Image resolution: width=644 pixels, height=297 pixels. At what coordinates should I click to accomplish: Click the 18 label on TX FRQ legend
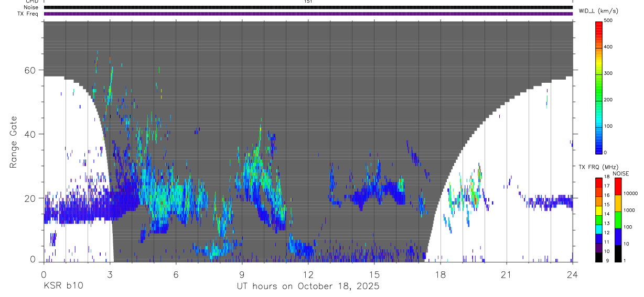coord(607,177)
